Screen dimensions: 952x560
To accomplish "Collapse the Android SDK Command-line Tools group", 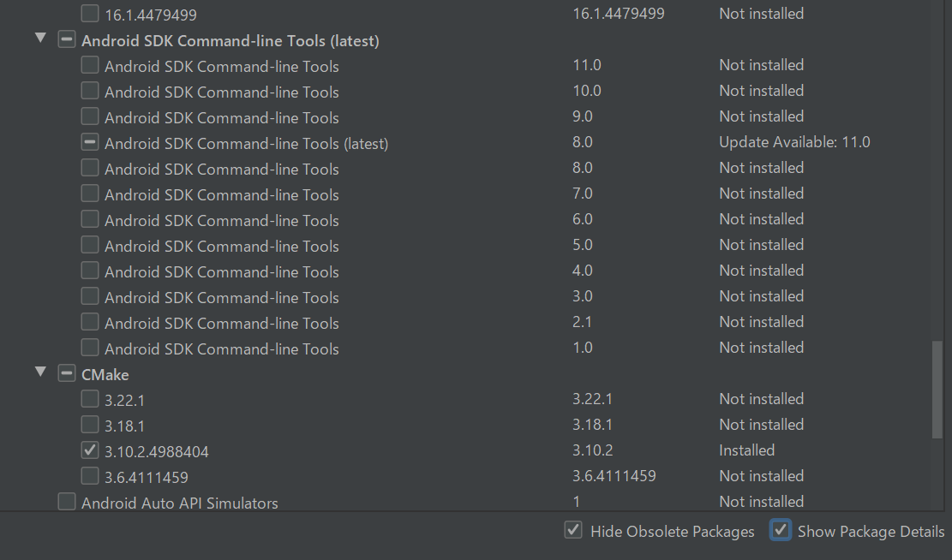I will [x=40, y=39].
